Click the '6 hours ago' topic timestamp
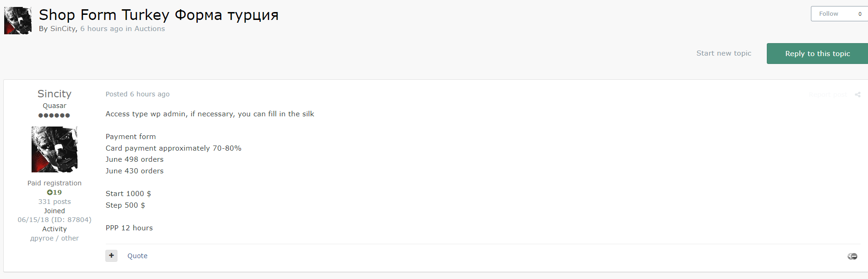Image resolution: width=868 pixels, height=279 pixels. click(101, 29)
